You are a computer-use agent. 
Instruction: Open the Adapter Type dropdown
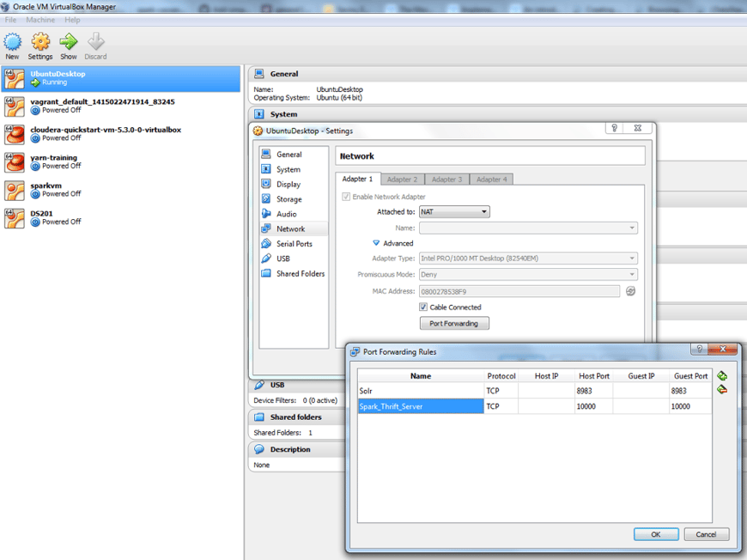(528, 259)
